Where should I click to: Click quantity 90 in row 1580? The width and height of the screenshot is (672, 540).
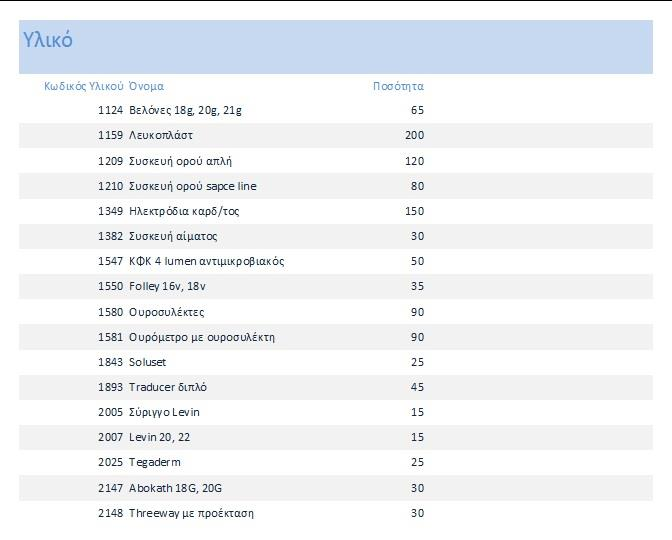click(417, 312)
